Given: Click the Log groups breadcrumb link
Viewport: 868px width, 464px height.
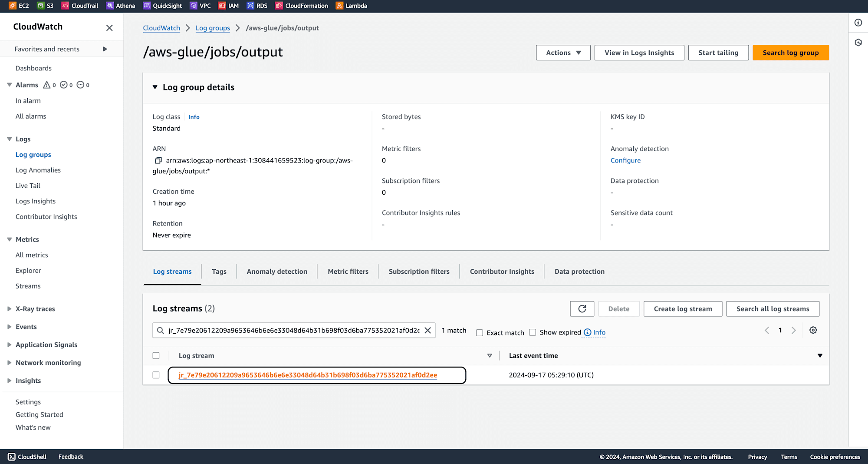Looking at the screenshot, I should (213, 28).
